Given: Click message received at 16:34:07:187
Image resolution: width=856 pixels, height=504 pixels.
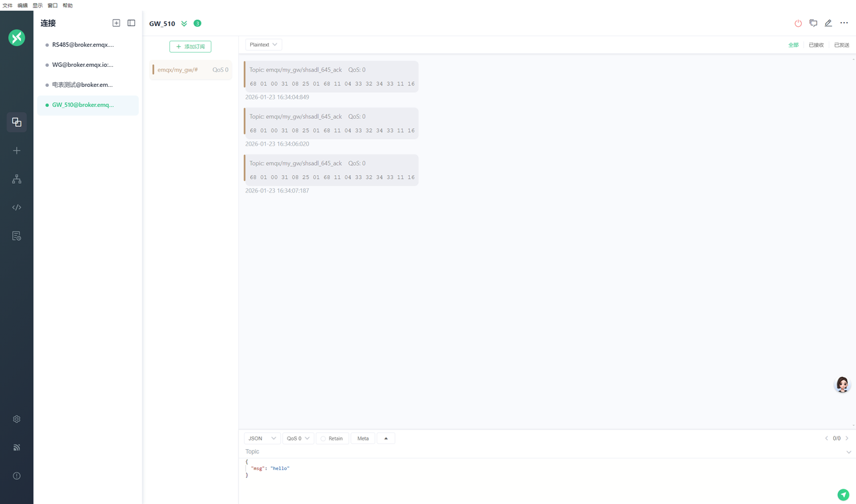Looking at the screenshot, I should click(x=331, y=170).
